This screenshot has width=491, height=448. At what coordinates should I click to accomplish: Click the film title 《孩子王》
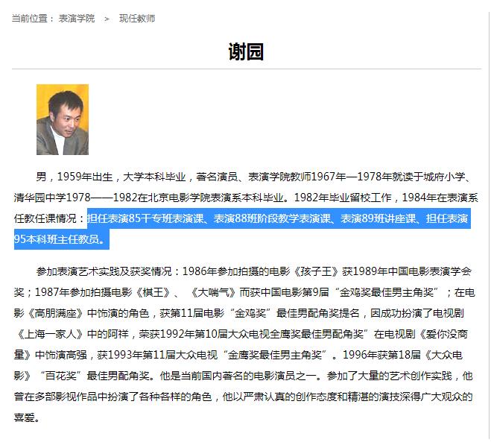(x=316, y=271)
